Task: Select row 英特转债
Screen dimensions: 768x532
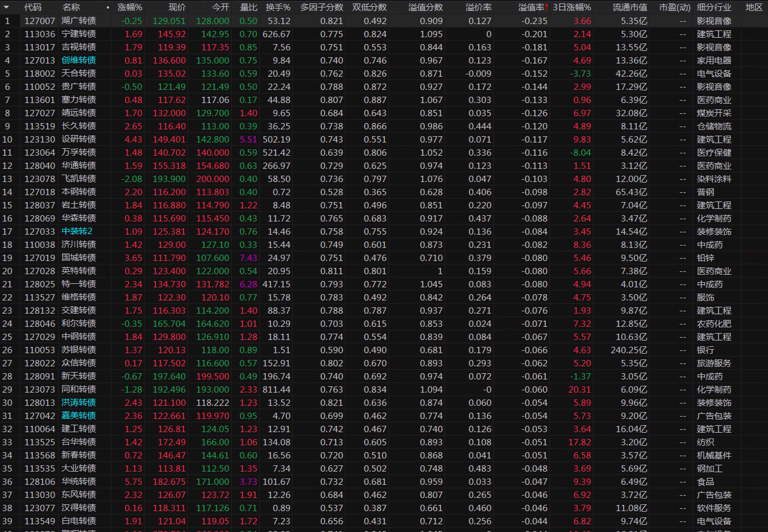Action: pos(384,271)
